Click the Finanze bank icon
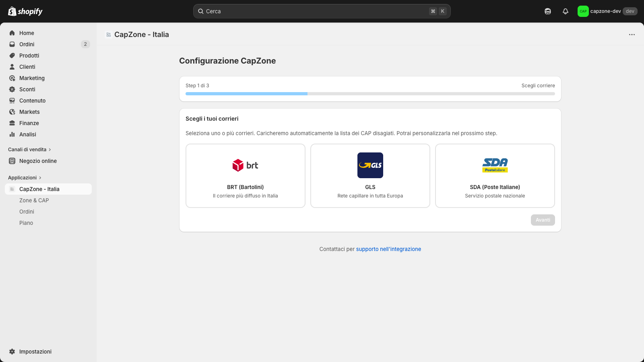 pos(12,123)
